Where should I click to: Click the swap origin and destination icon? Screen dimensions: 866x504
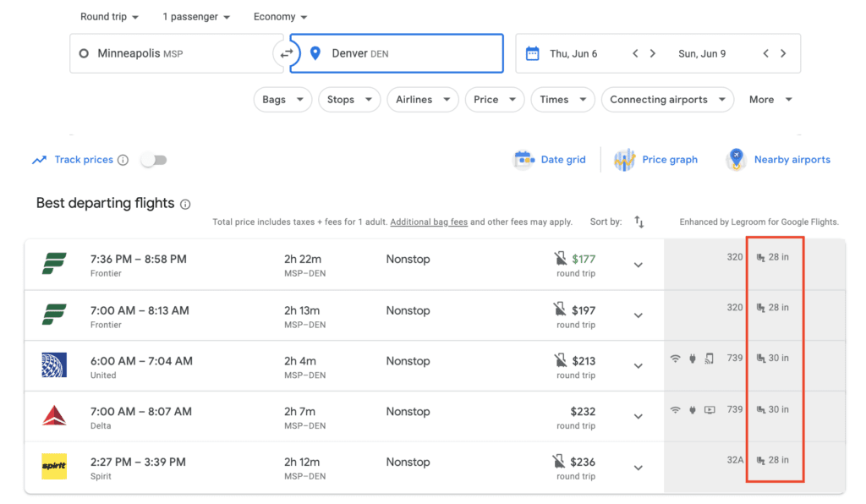click(x=287, y=53)
